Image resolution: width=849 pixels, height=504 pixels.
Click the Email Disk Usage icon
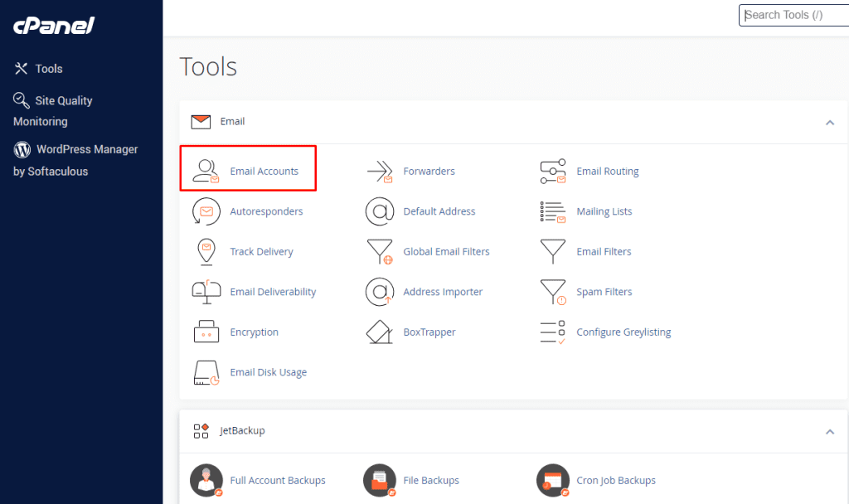pos(206,372)
